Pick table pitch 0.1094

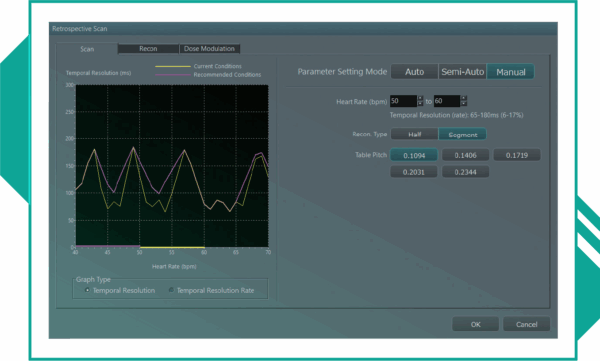pyautogui.click(x=414, y=155)
